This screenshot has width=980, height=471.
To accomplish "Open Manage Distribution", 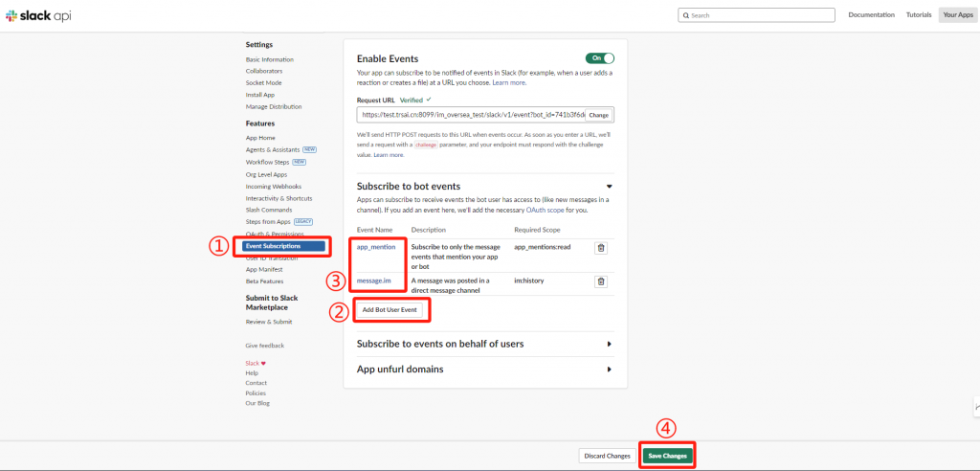I will point(274,106).
